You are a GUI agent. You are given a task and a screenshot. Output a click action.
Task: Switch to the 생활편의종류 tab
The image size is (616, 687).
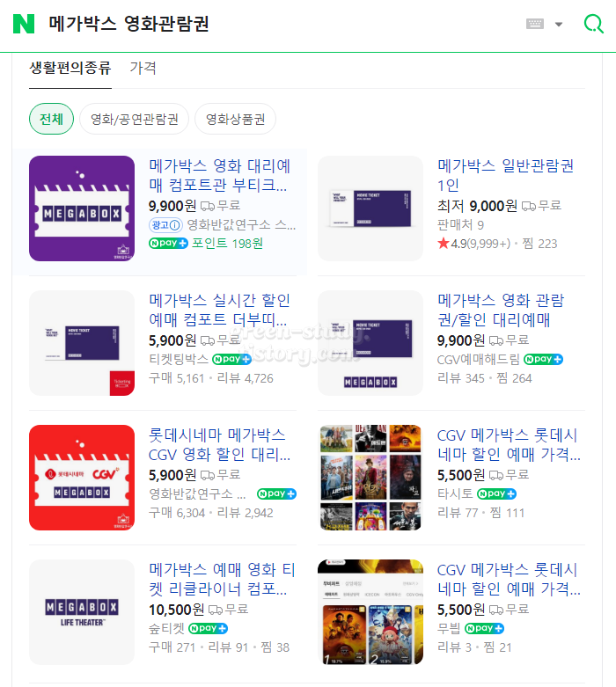[x=70, y=68]
